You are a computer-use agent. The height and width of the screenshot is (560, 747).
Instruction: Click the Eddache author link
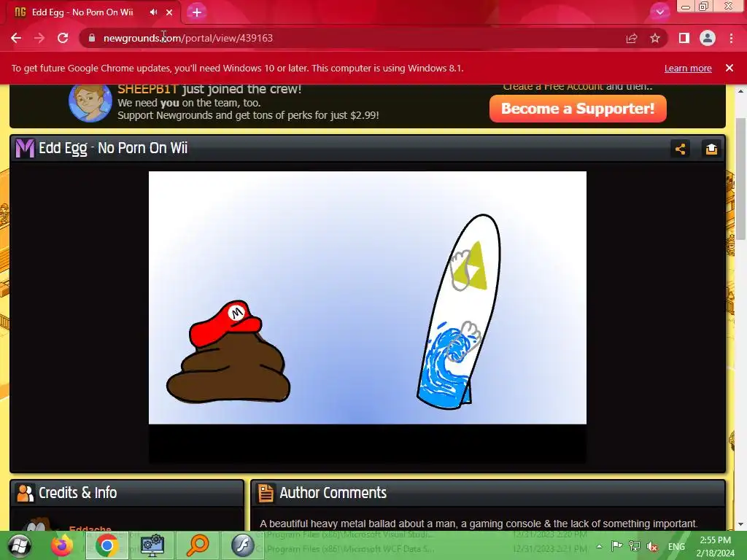point(90,529)
